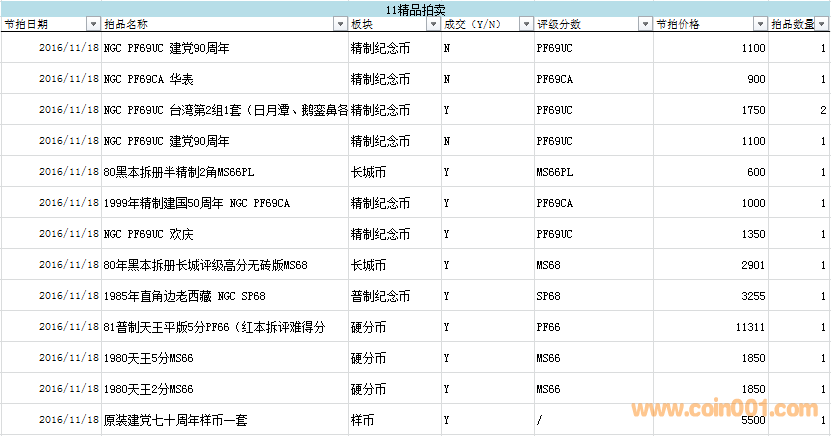The height and width of the screenshot is (436, 831).
Task: Open the 成交（Y/N） filter dropdown
Action: 523,23
